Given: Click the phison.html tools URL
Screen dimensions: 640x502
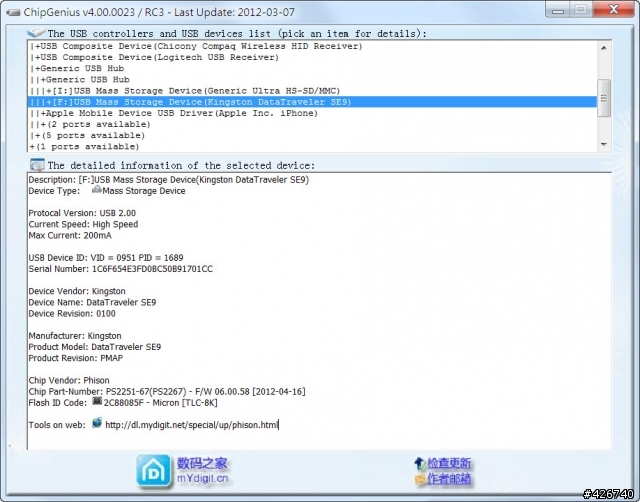Looking at the screenshot, I should (192, 425).
